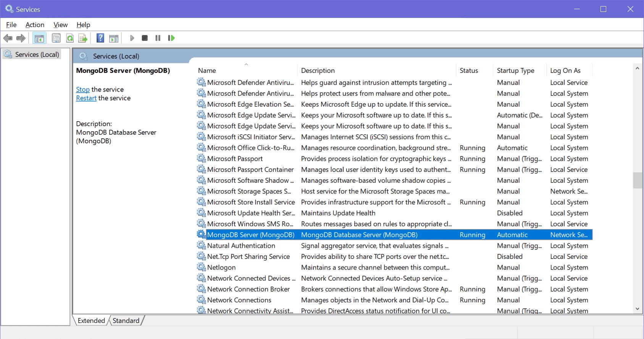Open the Action menu
Screen dimensions: 644x339
click(35, 25)
